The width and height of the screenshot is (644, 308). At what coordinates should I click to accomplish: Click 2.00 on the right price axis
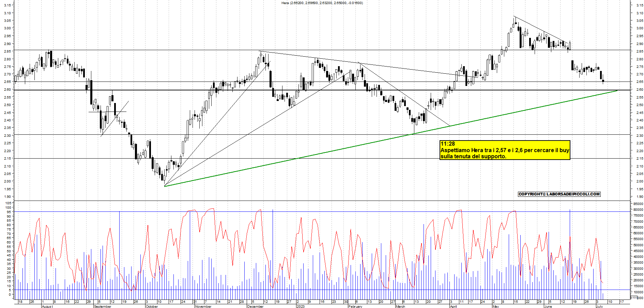639,181
